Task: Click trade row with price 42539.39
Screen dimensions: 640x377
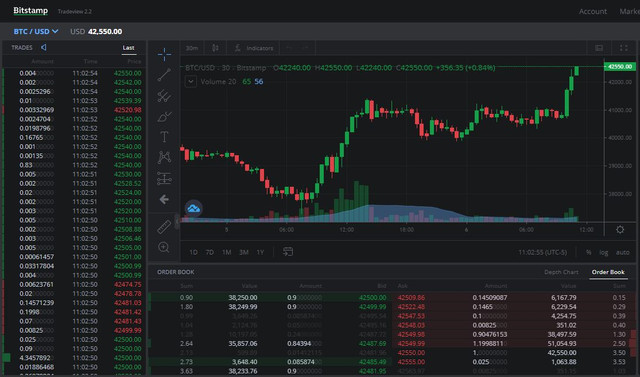Action: 73,101
